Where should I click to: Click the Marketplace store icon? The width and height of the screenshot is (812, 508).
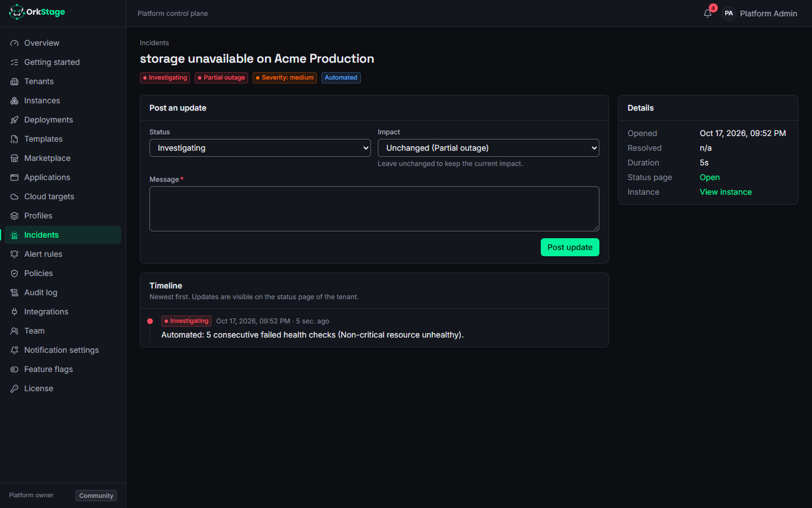tap(15, 158)
